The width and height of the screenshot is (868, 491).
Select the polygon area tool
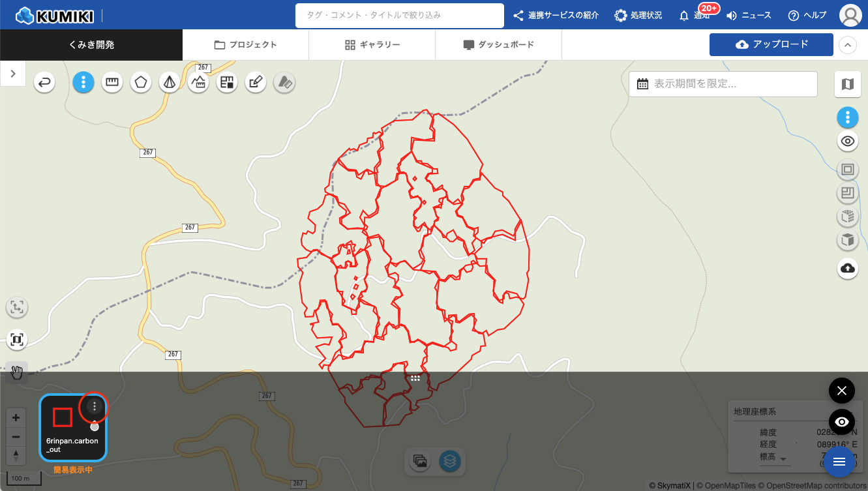(x=141, y=82)
